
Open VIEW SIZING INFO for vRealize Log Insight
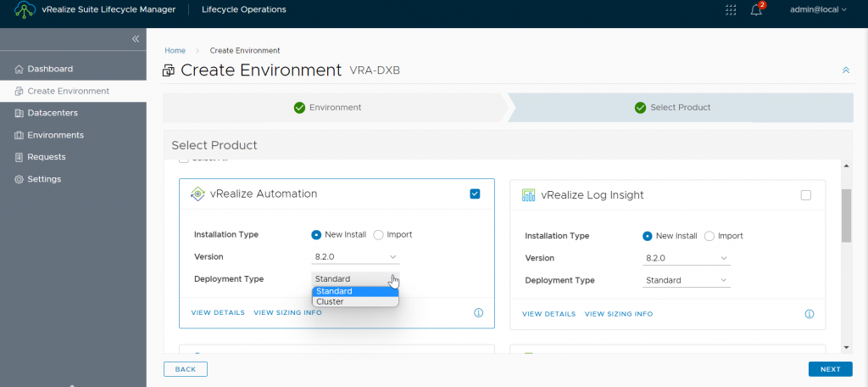(x=619, y=314)
